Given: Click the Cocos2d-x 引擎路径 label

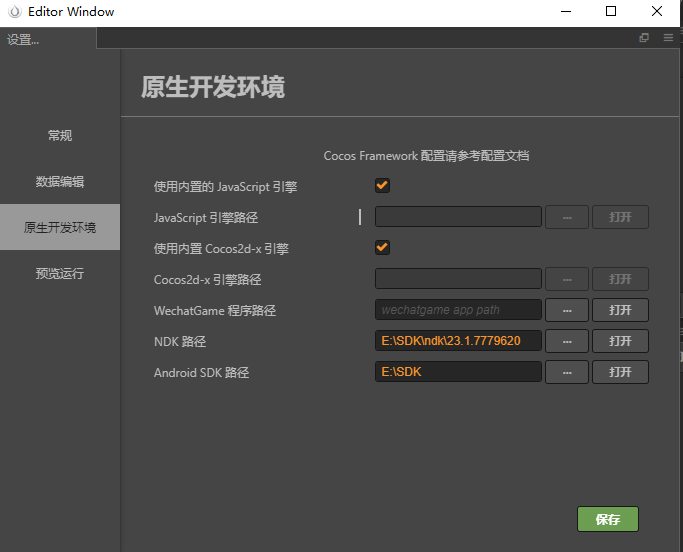Looking at the screenshot, I should tap(207, 280).
